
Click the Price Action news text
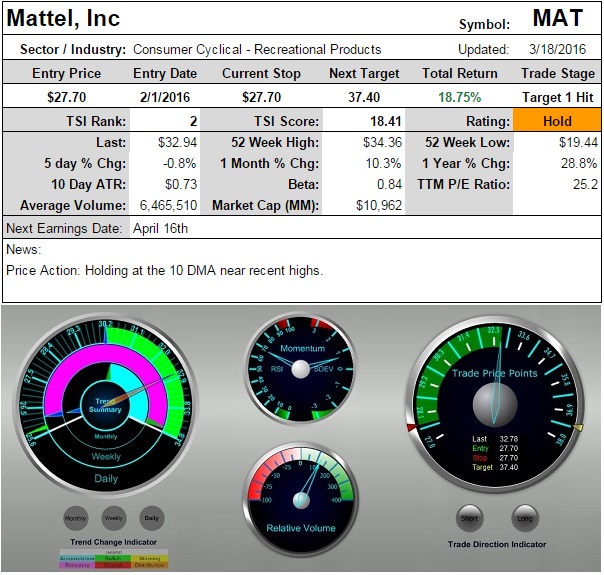[x=164, y=270]
